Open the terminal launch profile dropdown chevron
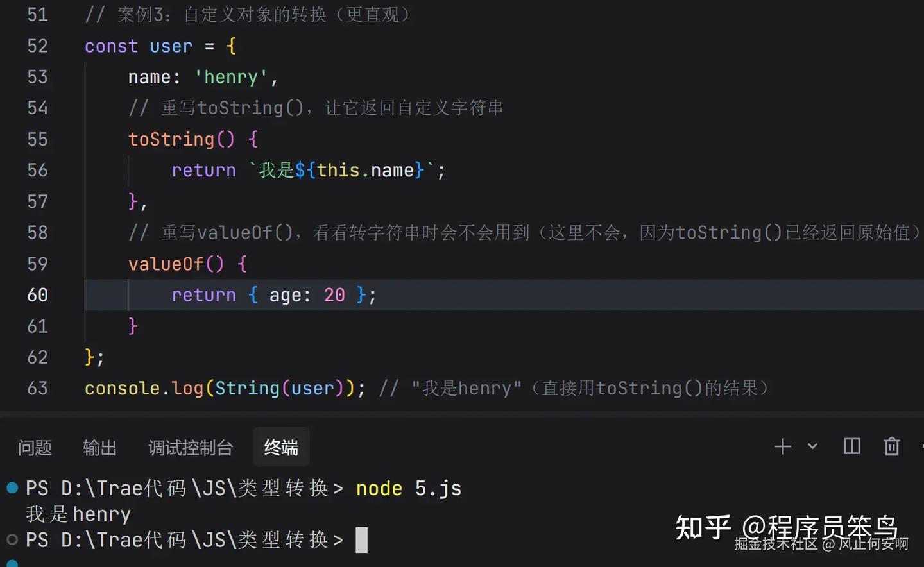The image size is (924, 567). pyautogui.click(x=812, y=446)
